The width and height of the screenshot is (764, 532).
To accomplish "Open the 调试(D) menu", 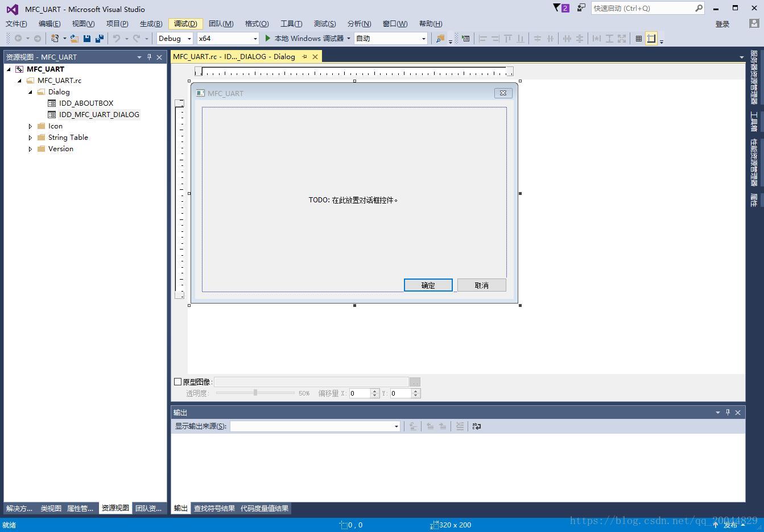I will click(x=185, y=23).
